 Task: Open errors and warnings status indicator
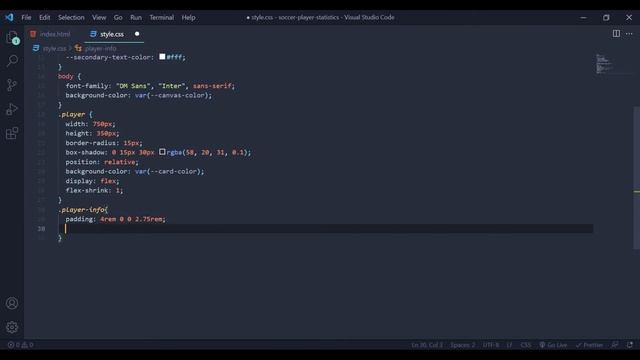tap(20, 345)
